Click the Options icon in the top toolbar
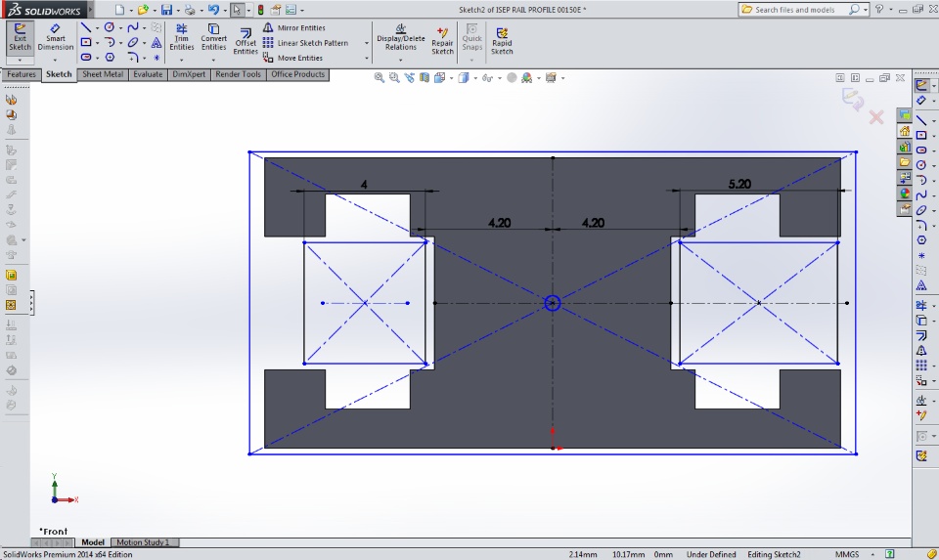The image size is (939, 560). coord(291,10)
